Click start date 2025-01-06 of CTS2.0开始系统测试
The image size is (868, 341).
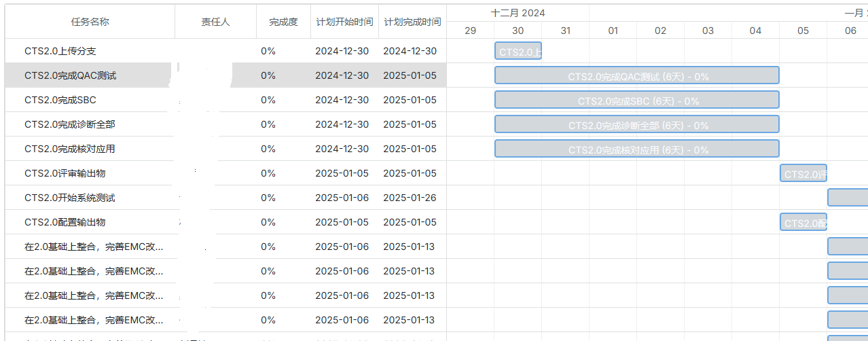pos(342,198)
